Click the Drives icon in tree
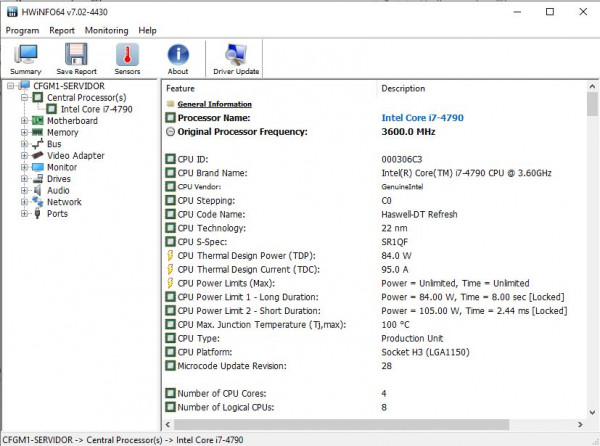The image size is (600, 446). [x=38, y=179]
